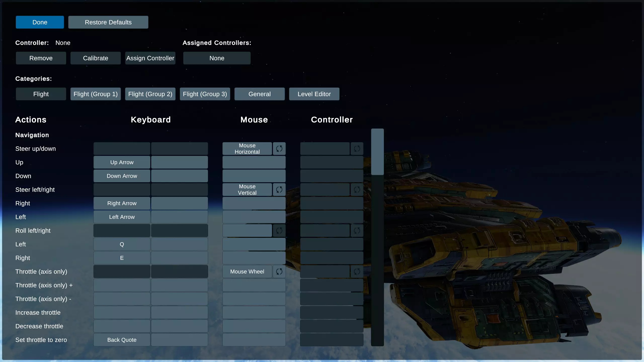Click the bindings list scrollbar handle

377,152
